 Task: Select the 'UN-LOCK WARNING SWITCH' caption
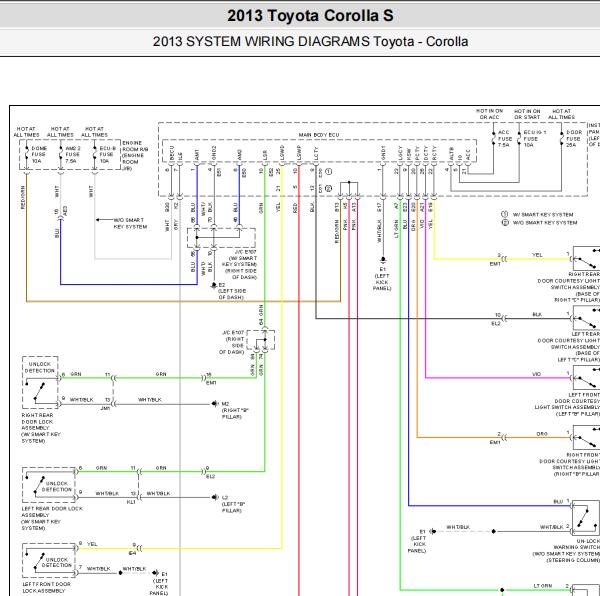tap(566, 550)
